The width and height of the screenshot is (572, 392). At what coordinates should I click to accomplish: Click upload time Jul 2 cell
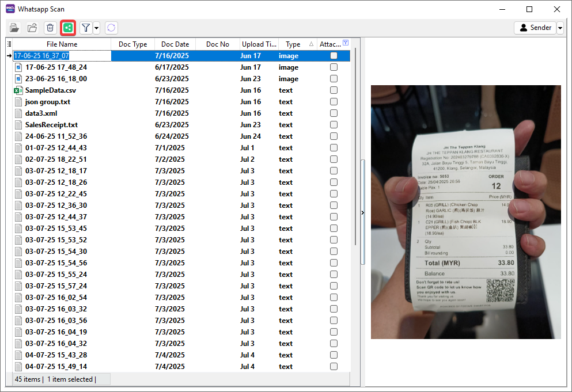coord(247,159)
